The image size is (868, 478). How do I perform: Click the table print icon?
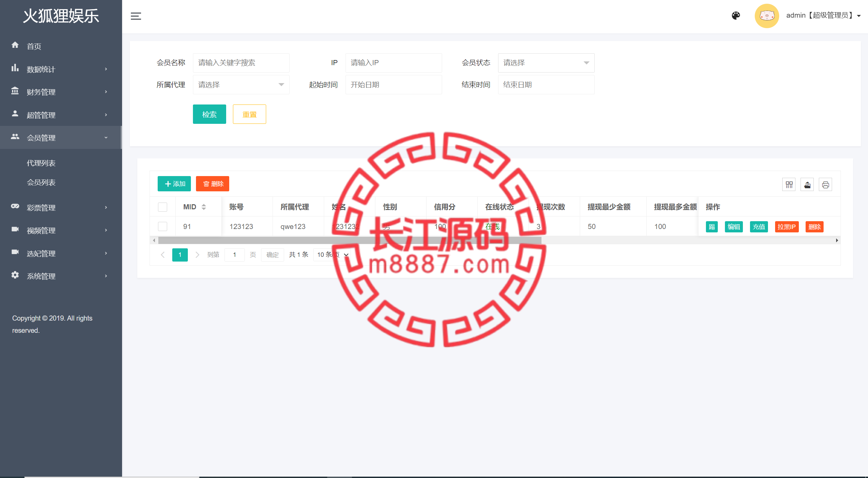pos(826,185)
